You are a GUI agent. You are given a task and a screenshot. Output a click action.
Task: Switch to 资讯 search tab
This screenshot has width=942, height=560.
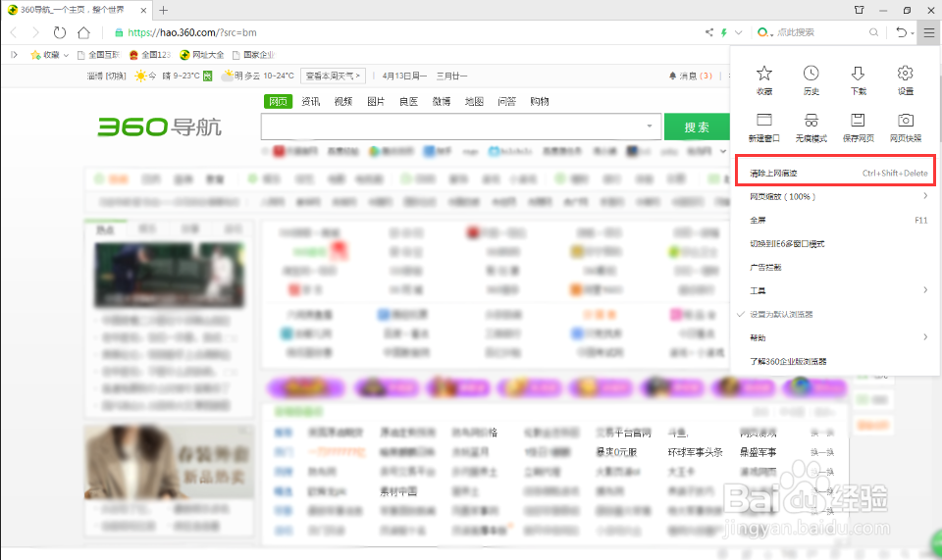(x=311, y=101)
